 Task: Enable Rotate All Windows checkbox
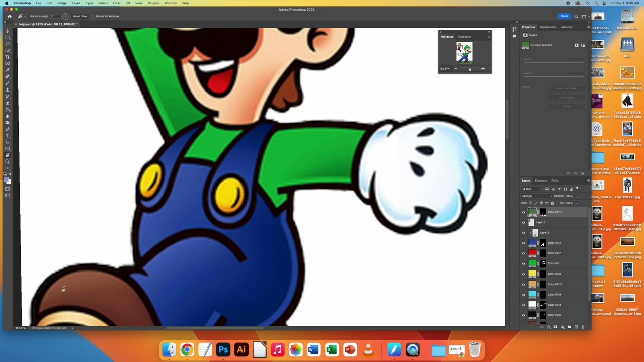click(93, 16)
